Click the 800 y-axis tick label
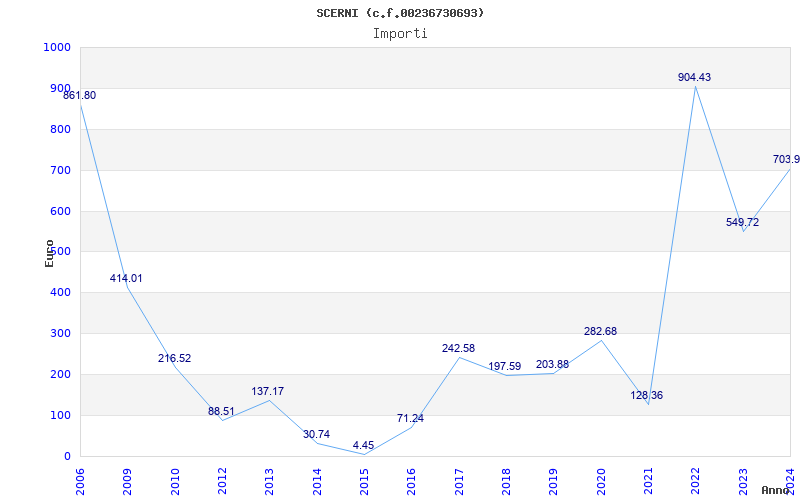The image size is (800, 500). click(x=60, y=130)
